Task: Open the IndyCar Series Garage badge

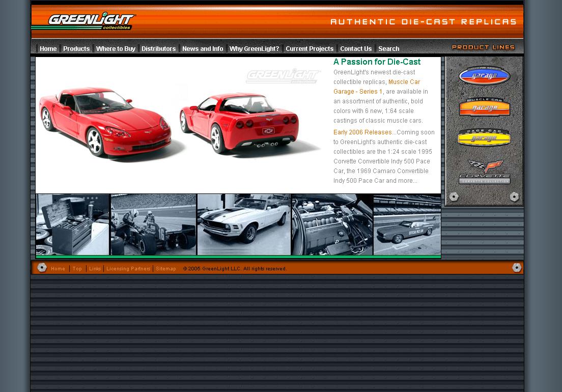Action: [x=484, y=75]
